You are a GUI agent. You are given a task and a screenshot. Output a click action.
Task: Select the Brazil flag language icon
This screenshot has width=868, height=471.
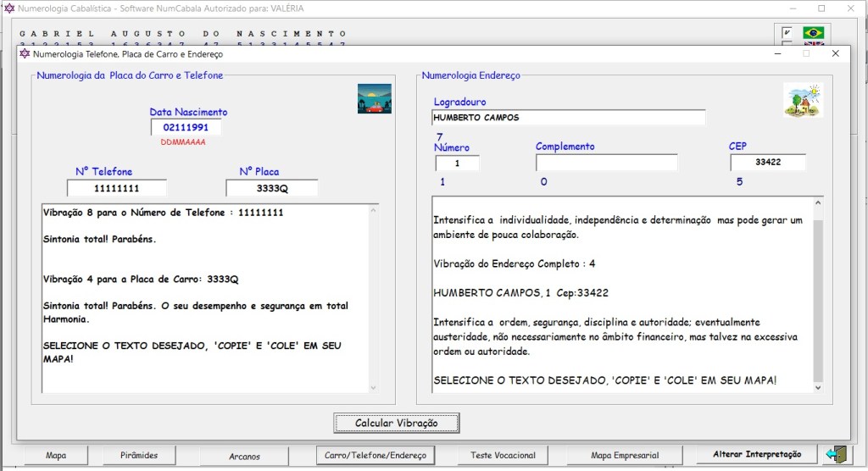(x=814, y=32)
